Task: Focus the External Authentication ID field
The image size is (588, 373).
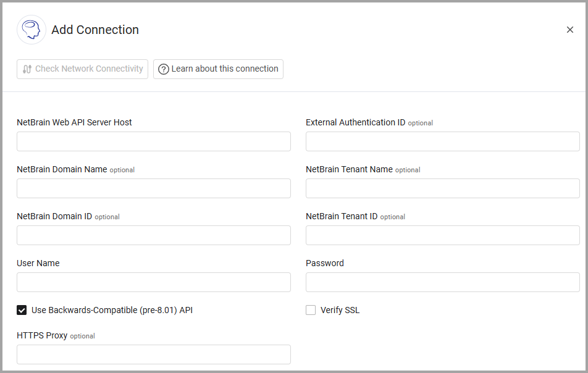Action: (x=442, y=141)
